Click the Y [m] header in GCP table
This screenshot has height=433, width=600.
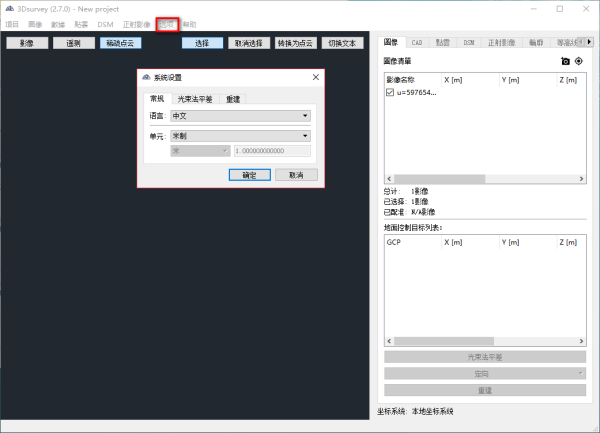point(527,242)
